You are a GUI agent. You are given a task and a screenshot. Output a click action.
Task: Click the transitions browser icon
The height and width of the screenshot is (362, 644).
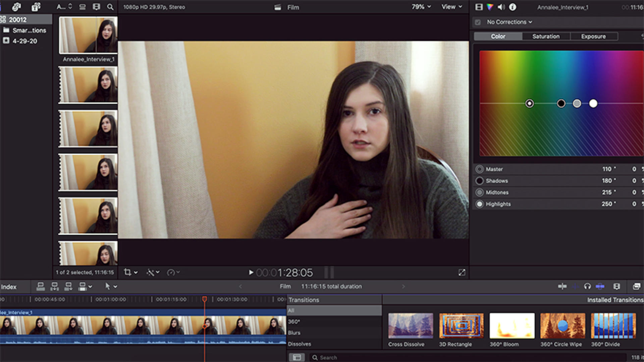click(636, 286)
